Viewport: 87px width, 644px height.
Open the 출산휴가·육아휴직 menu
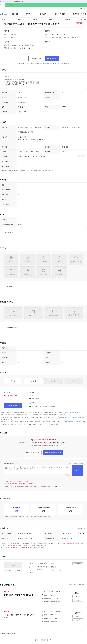[79, 14]
